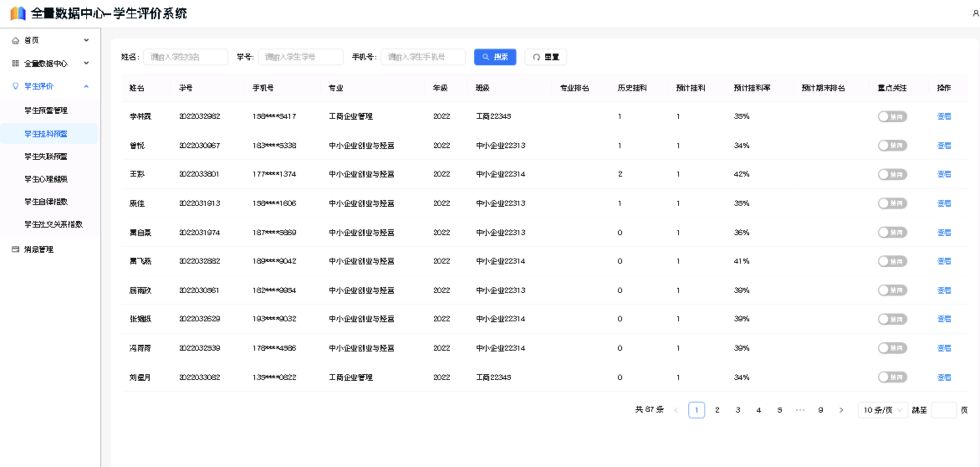
Task: Toggle 重点关注 switch for student 2022032982
Action: pos(892,116)
